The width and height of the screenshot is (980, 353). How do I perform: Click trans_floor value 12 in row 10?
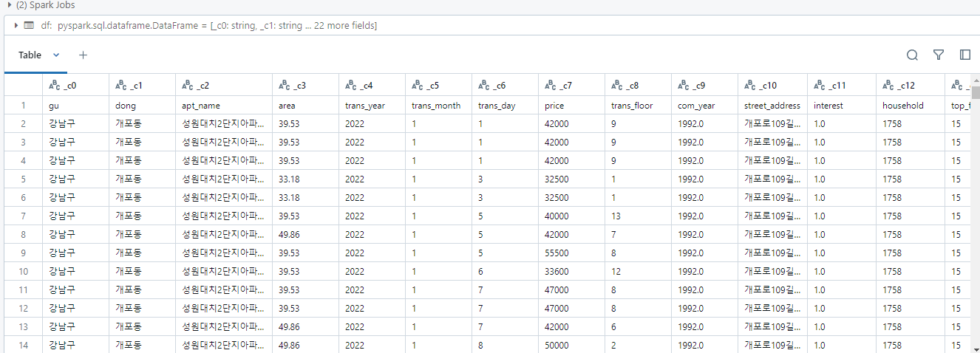click(638, 272)
